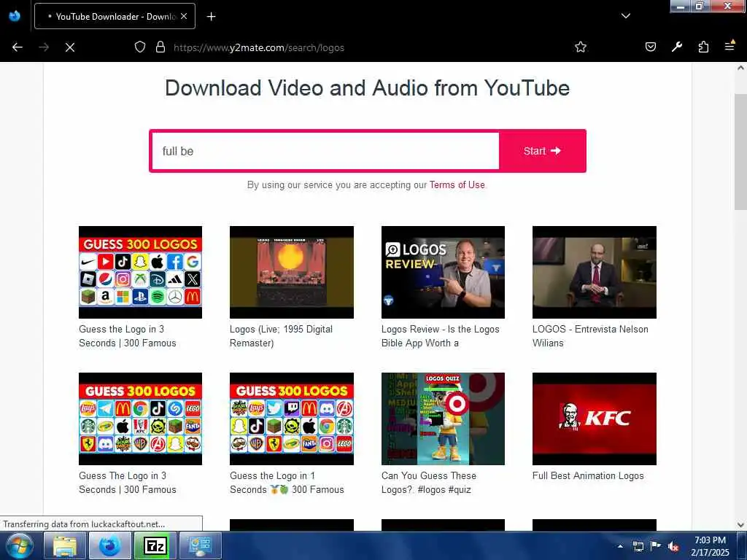Open the wrench developer tools icon
747x560 pixels.
pyautogui.click(x=677, y=47)
